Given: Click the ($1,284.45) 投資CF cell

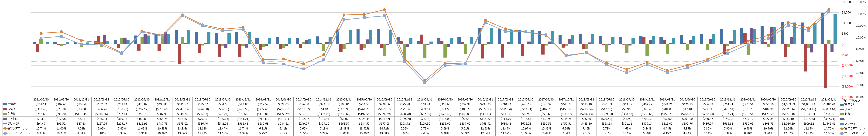Looking at the screenshot, I should coord(809,109).
